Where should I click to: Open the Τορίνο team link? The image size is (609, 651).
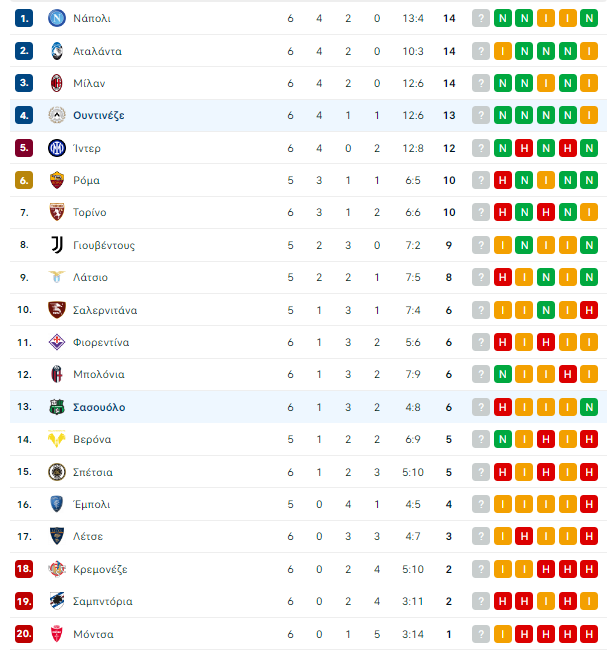tap(90, 213)
